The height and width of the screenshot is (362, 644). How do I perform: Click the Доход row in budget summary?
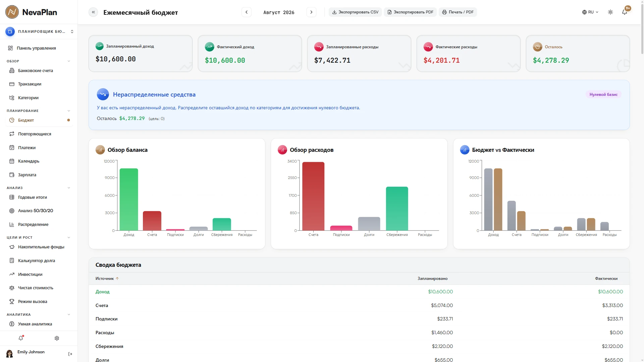[x=359, y=292]
